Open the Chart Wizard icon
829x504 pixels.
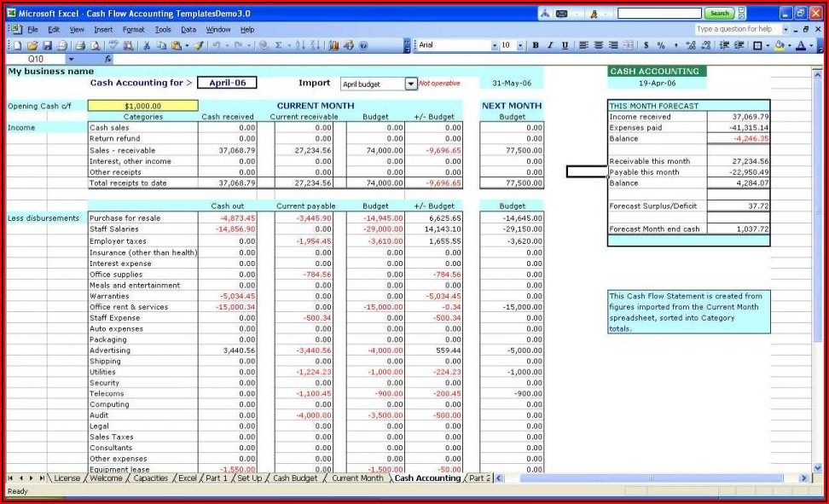(334, 45)
